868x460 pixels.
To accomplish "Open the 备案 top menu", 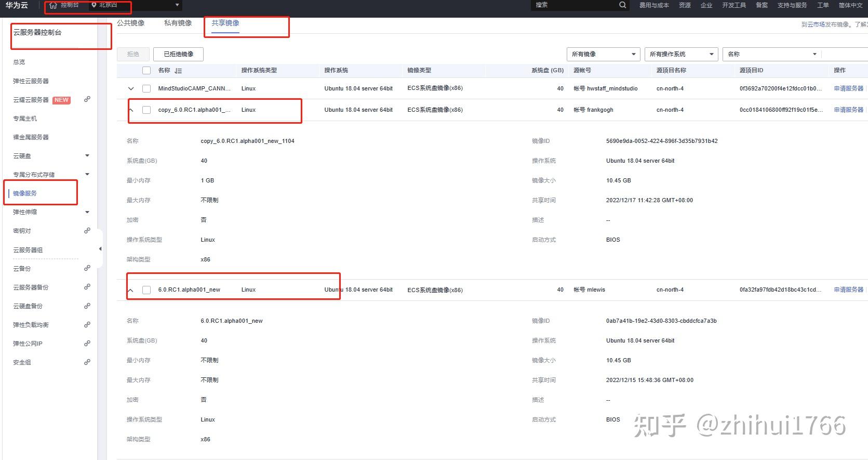I will tap(762, 5).
